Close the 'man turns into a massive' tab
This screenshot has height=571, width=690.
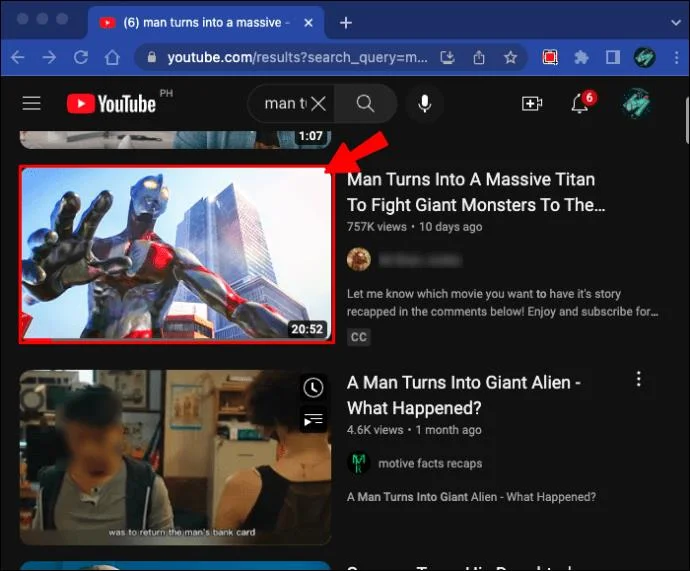click(x=308, y=22)
